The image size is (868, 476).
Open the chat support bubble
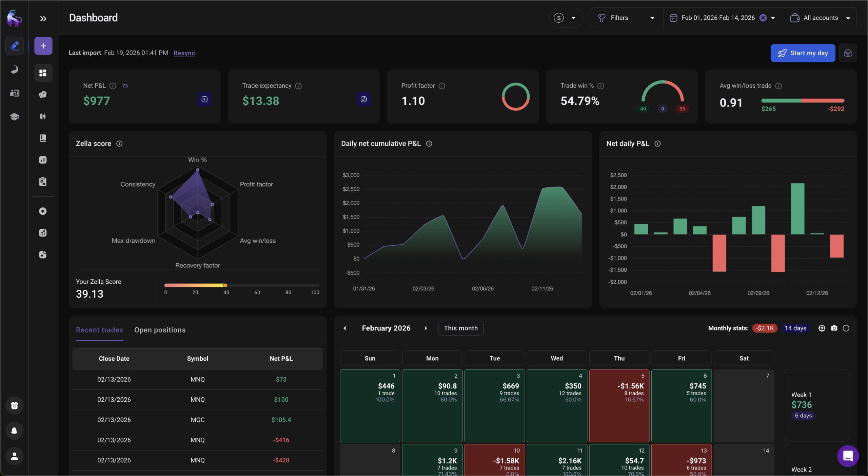(848, 456)
